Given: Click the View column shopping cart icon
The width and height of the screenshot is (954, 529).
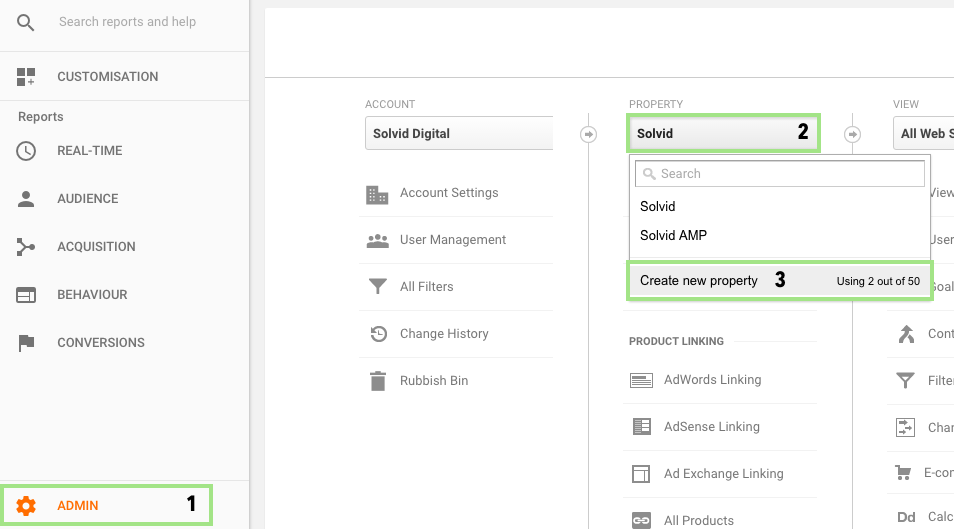Looking at the screenshot, I should (x=904, y=472).
